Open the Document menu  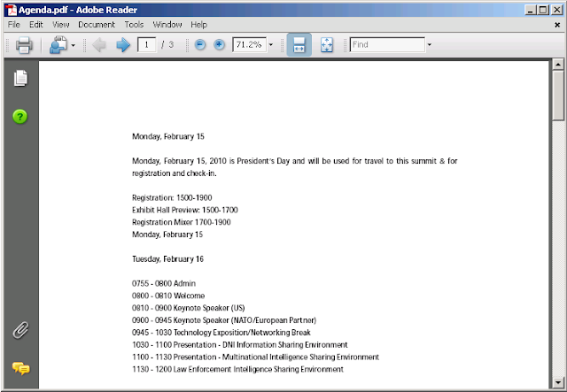click(x=97, y=25)
